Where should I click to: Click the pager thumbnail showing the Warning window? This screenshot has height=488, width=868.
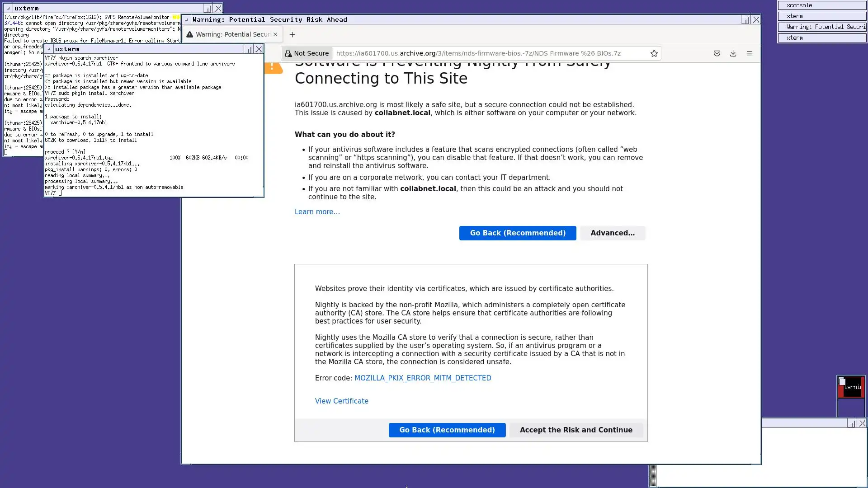tap(851, 387)
